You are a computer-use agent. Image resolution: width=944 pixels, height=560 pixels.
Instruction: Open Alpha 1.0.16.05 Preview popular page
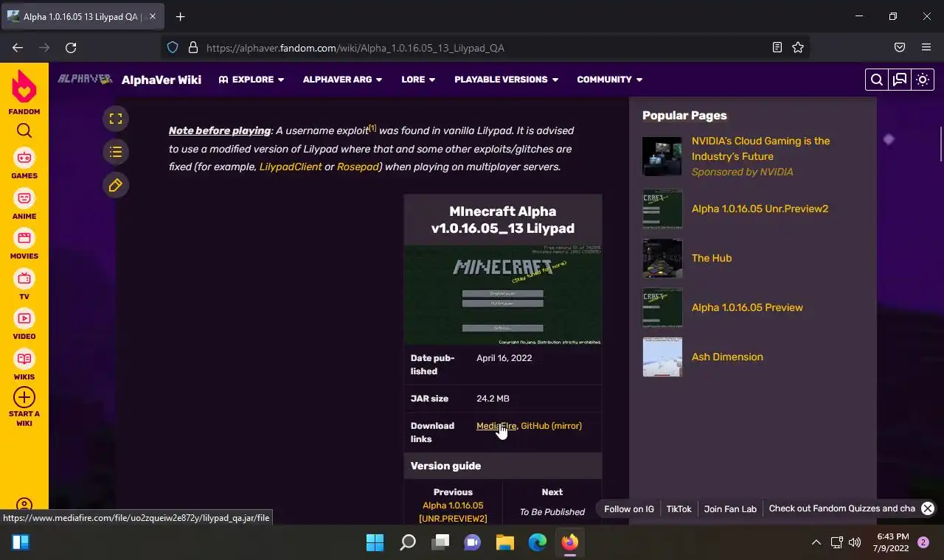pyautogui.click(x=747, y=307)
